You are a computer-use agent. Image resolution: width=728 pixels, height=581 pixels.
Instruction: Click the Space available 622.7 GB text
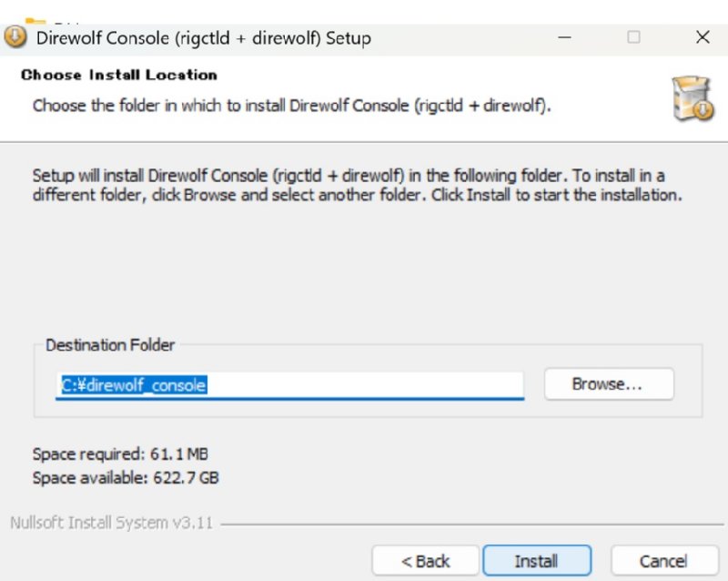pyautogui.click(x=125, y=477)
